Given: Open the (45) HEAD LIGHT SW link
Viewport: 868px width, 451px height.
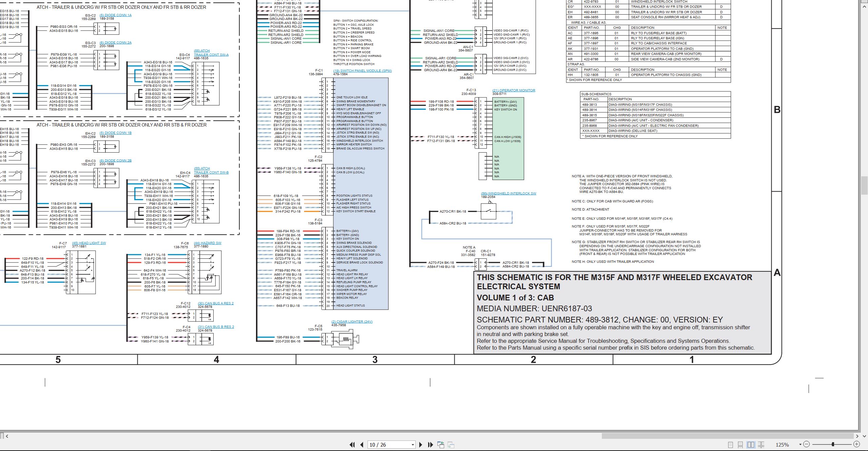Looking at the screenshot, I should [89, 243].
